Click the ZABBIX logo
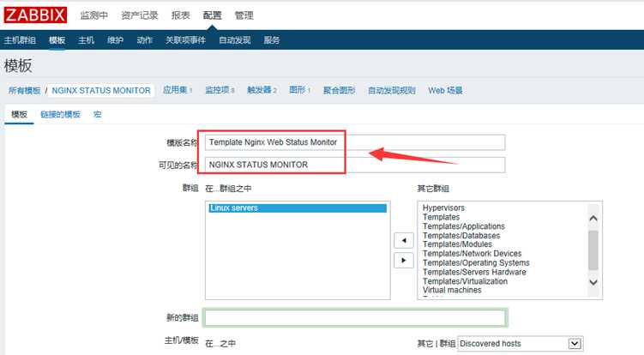Screen dimensions: 644x355 35,15
